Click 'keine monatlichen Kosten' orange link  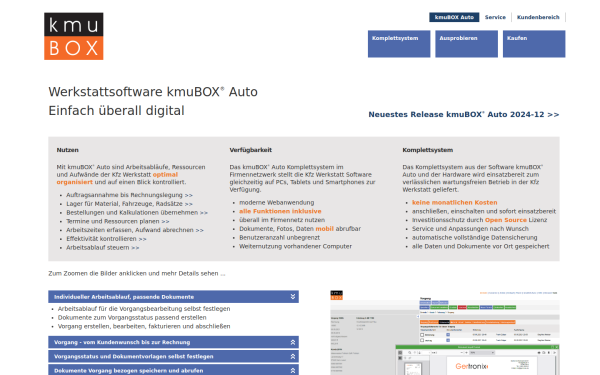(455, 202)
